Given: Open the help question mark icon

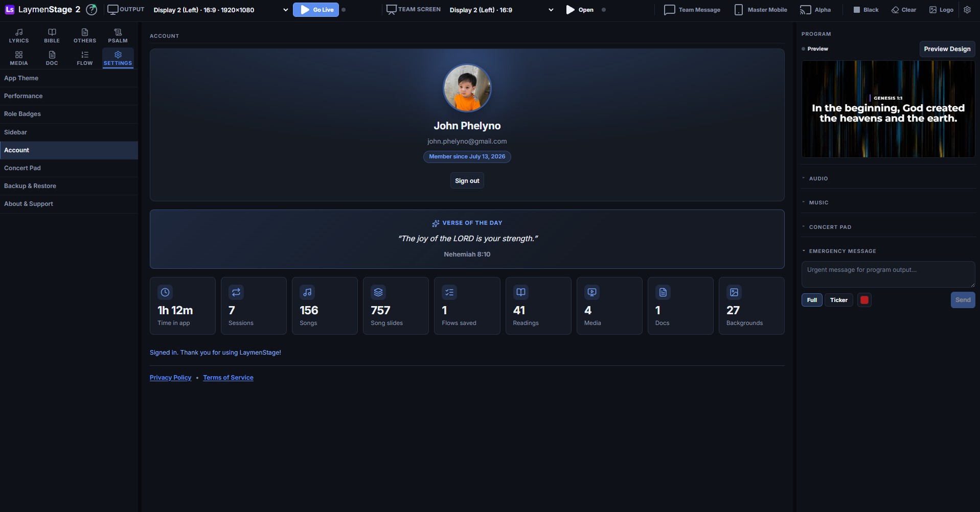Looking at the screenshot, I should (x=92, y=10).
